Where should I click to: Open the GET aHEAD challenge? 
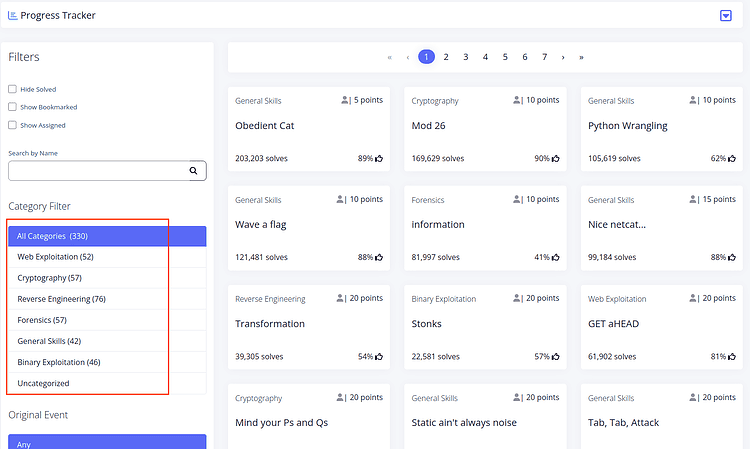coord(662,327)
